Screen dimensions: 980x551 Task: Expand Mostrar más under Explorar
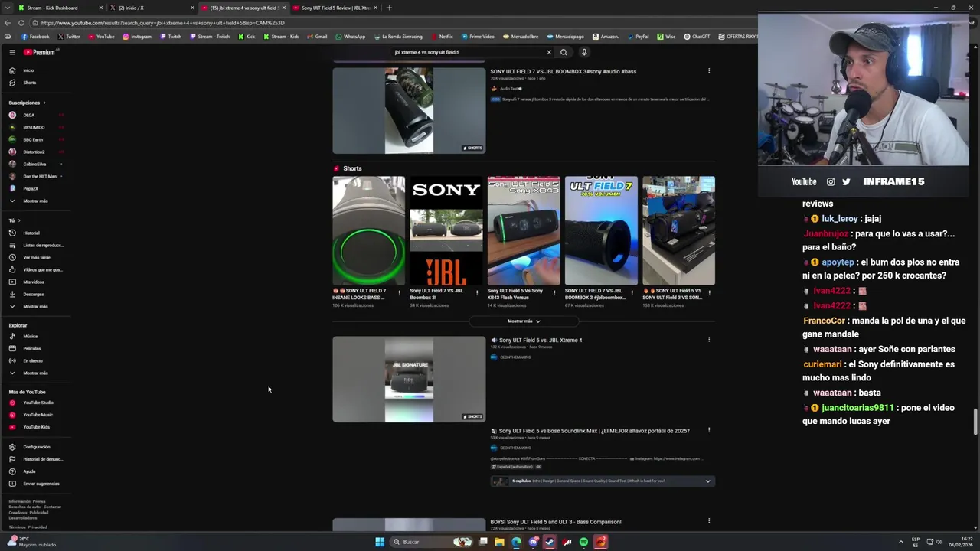(x=35, y=373)
